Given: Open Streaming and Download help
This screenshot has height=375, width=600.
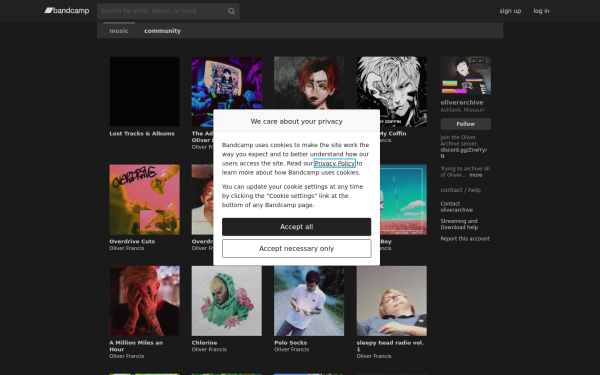Looking at the screenshot, I should coord(459,224).
